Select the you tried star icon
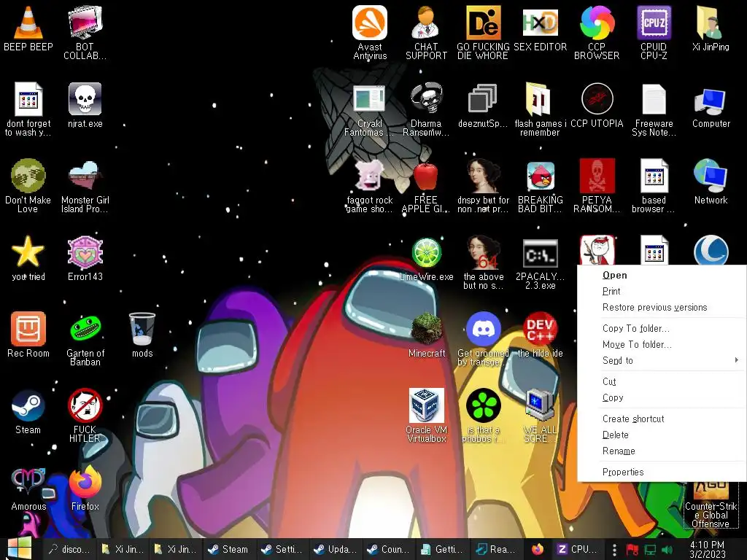The width and height of the screenshot is (747, 560). pyautogui.click(x=28, y=252)
